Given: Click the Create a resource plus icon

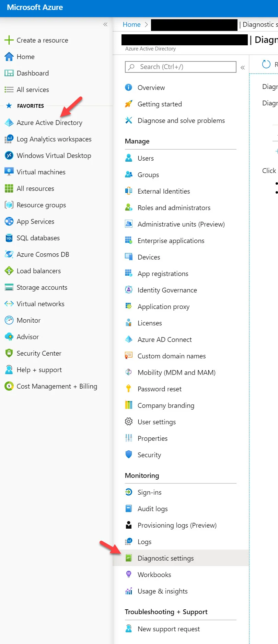Looking at the screenshot, I should (9, 40).
